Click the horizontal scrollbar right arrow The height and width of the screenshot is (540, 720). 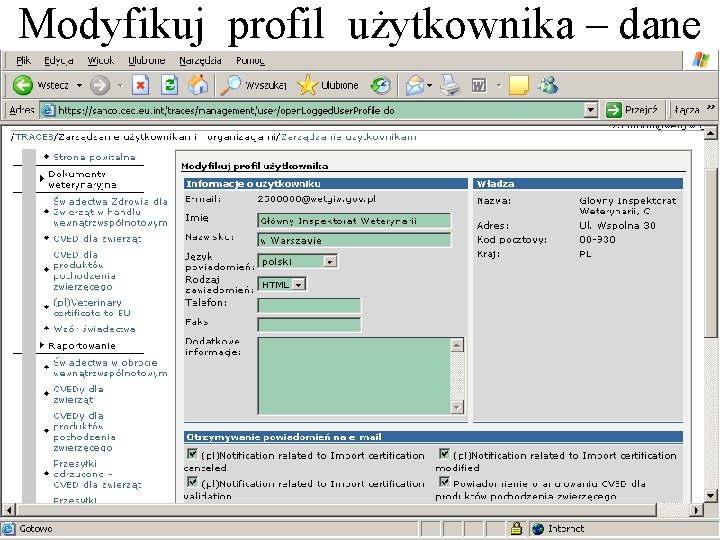(697, 510)
